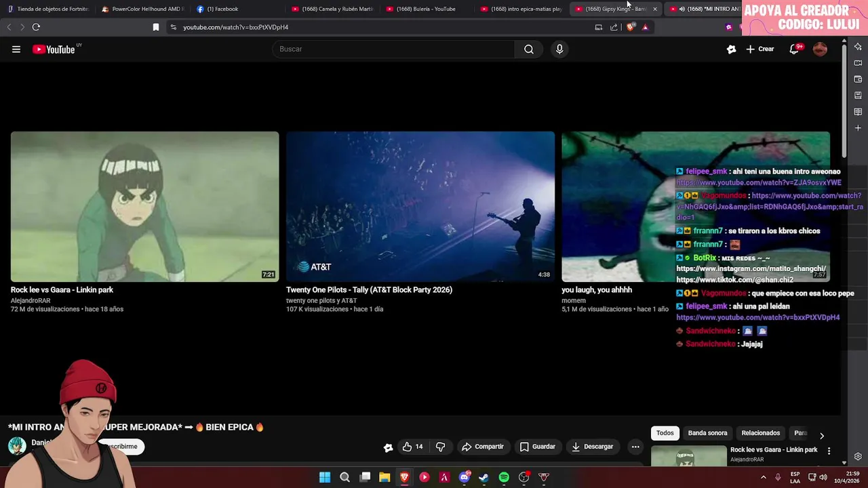Click the search magnifier button
This screenshot has width=868, height=488.
(x=529, y=49)
